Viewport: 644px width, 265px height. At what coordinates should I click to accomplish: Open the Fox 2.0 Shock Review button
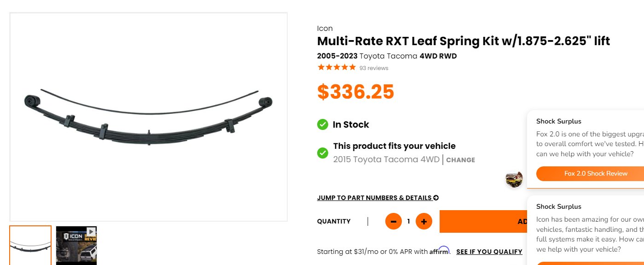590,173
